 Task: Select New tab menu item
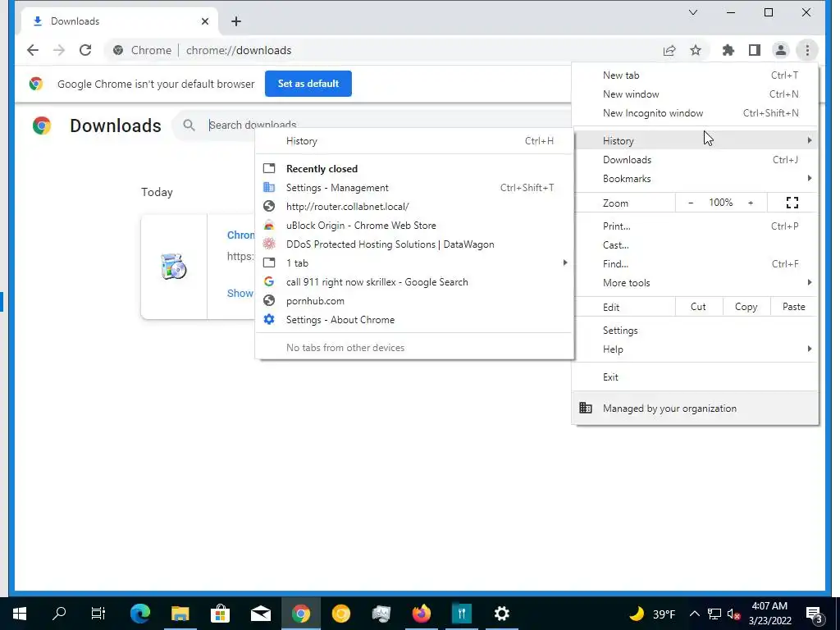(x=695, y=75)
